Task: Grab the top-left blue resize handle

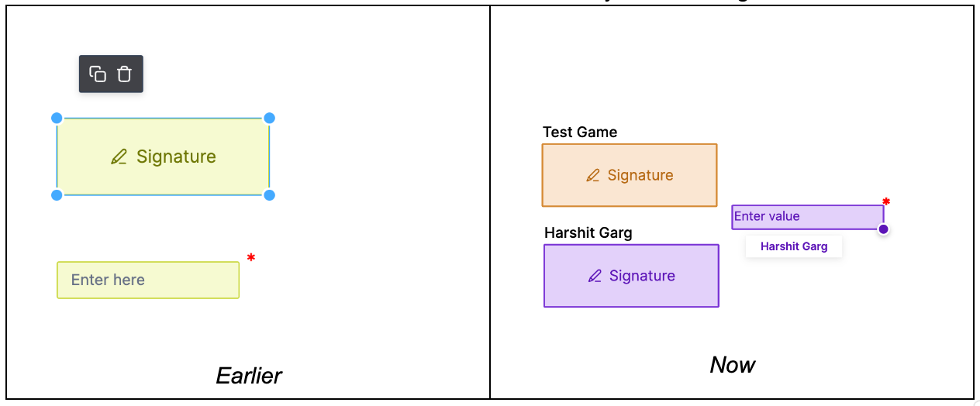Action: click(57, 118)
